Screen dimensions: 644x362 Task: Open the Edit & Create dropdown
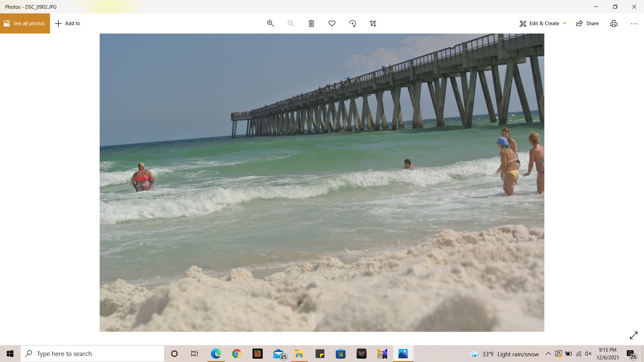tap(542, 23)
